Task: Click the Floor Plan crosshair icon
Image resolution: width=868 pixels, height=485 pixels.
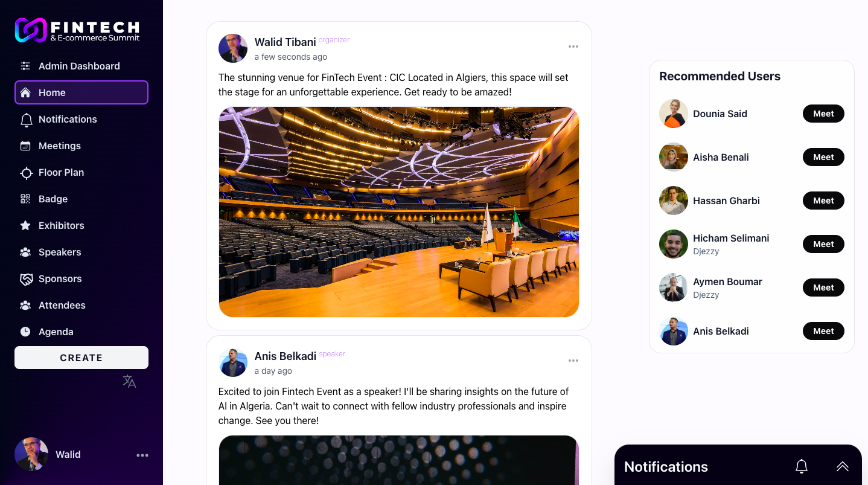Action: 26,173
